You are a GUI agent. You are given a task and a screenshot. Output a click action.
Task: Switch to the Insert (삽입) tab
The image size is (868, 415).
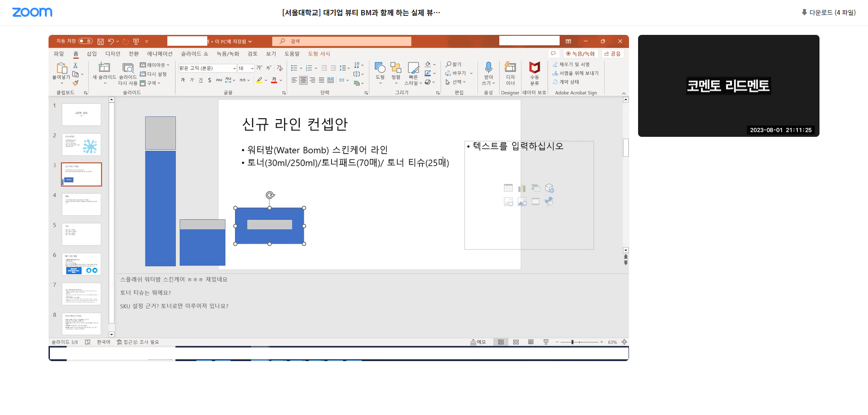[x=92, y=53]
